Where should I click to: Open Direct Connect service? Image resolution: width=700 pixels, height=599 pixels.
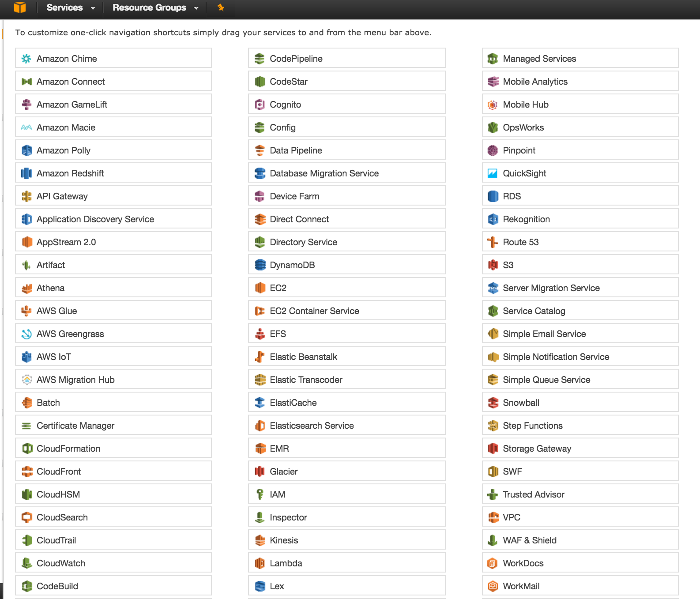point(347,218)
